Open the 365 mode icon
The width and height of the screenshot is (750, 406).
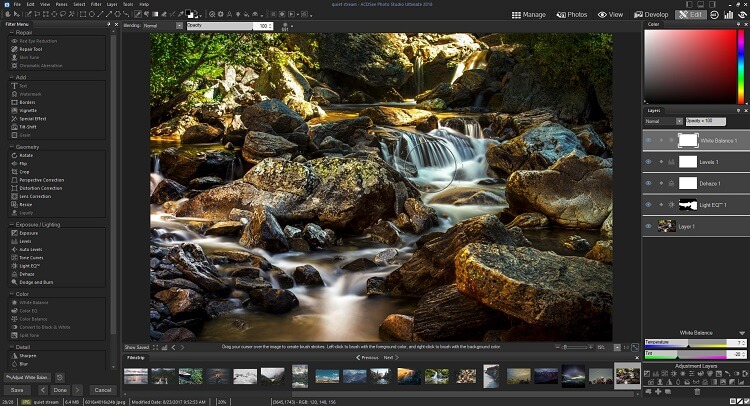(714, 15)
